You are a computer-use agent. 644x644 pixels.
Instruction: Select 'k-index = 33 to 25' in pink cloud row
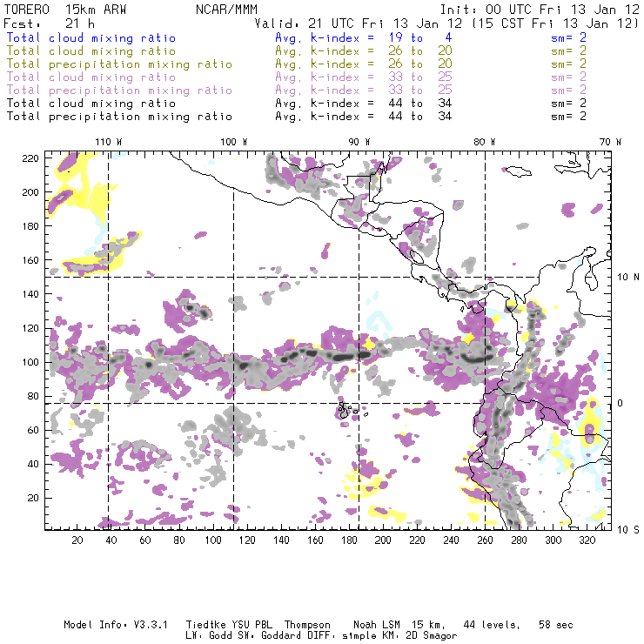tap(381, 77)
